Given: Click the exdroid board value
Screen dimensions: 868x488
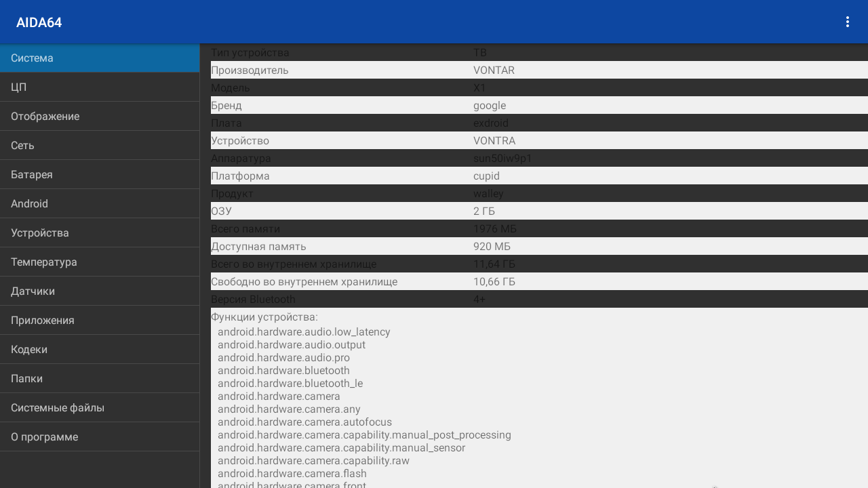Looking at the screenshot, I should 491,123.
